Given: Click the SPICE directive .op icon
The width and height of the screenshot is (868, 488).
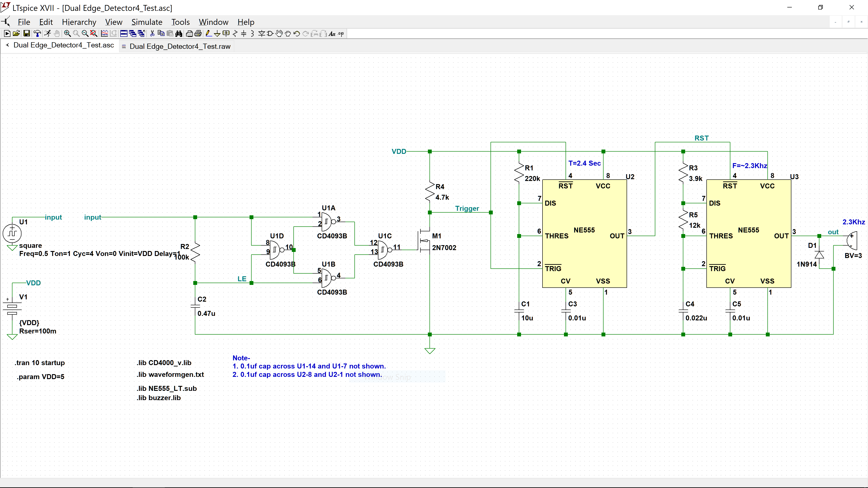Looking at the screenshot, I should coord(341,34).
